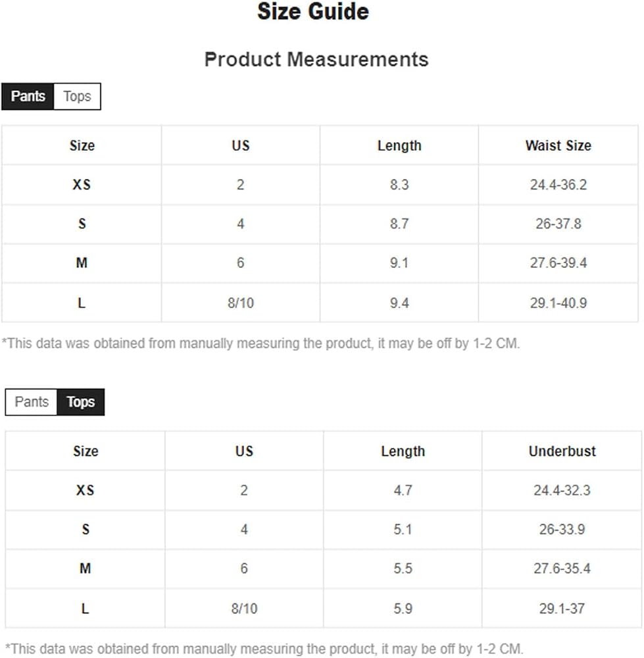
Task: Select waist value 26-37.8
Action: 558,224
